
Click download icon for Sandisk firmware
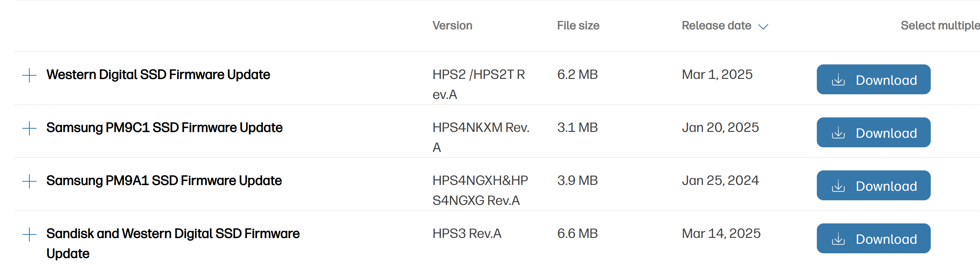pyautogui.click(x=838, y=239)
